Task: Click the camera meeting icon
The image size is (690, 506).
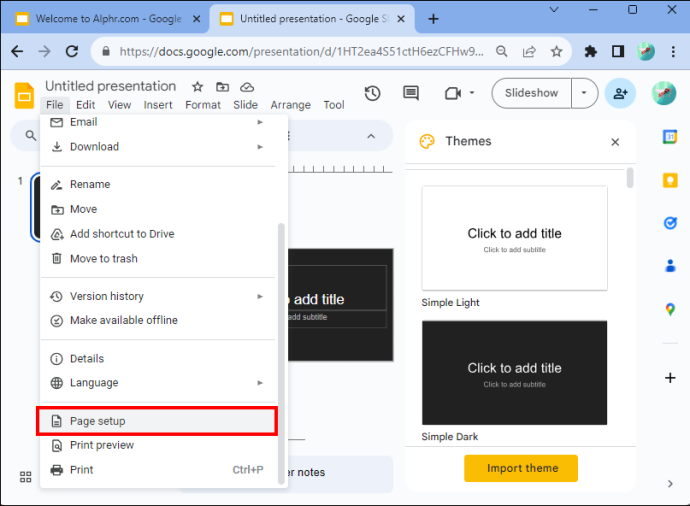Action: point(453,93)
